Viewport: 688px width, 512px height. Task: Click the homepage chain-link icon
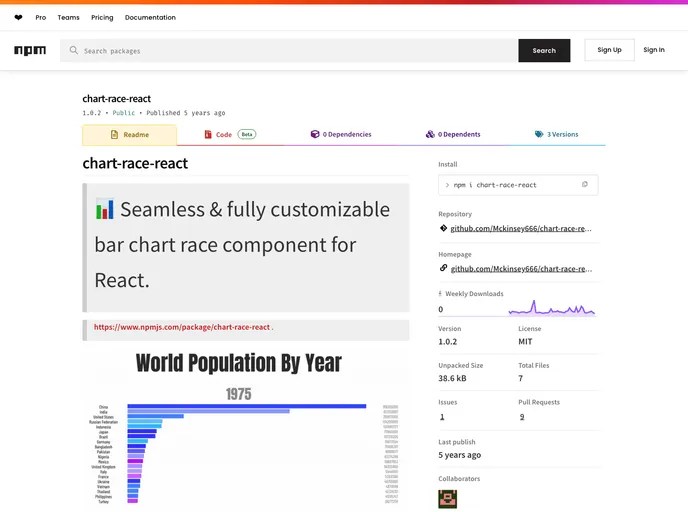pyautogui.click(x=443, y=268)
